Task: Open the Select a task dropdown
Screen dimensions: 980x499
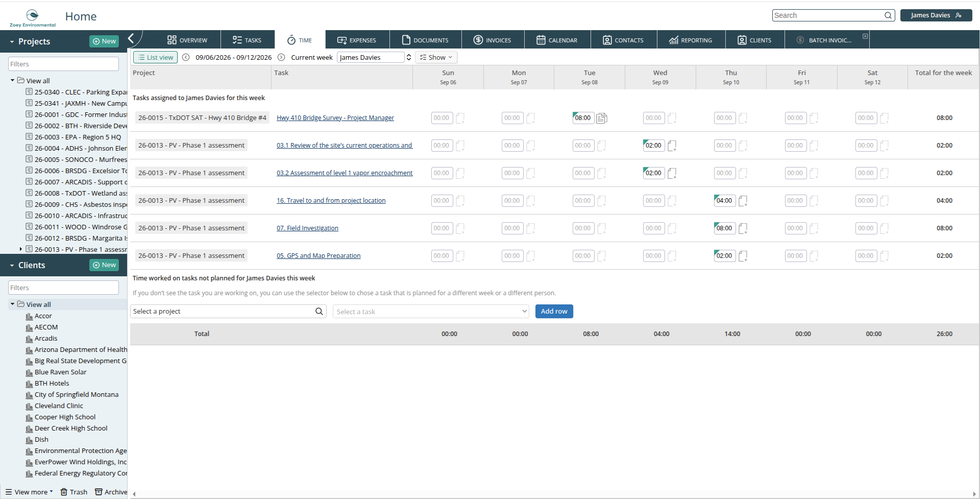Action: [x=431, y=312]
